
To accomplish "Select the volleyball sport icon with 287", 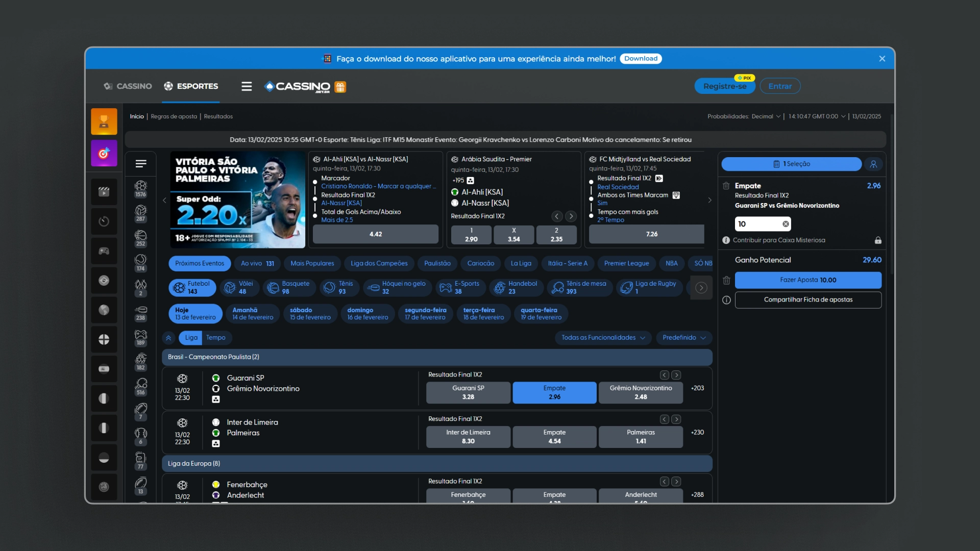I will click(141, 213).
